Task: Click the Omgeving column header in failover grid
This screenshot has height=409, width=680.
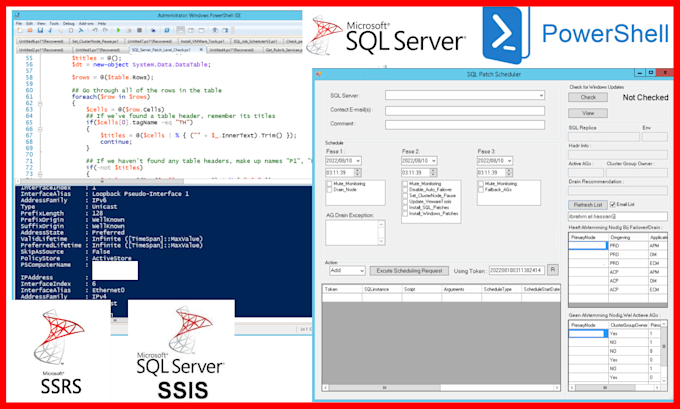Action: point(628,238)
